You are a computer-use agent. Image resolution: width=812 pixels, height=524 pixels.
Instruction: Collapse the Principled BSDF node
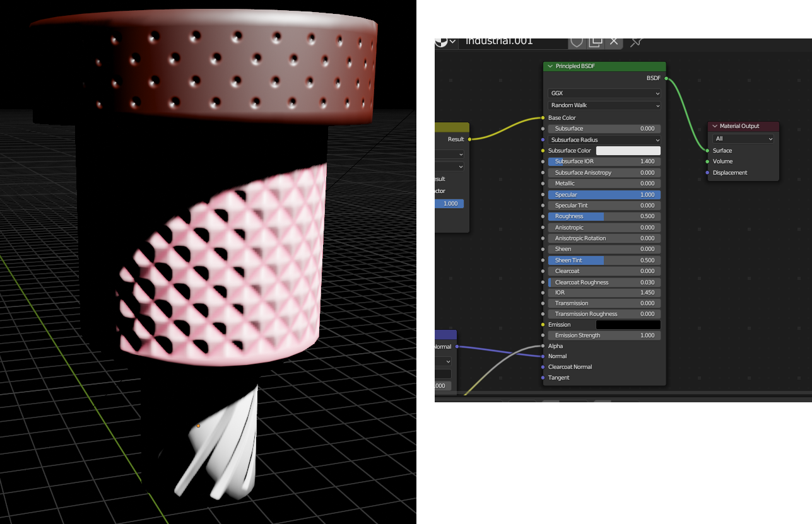tap(550, 66)
